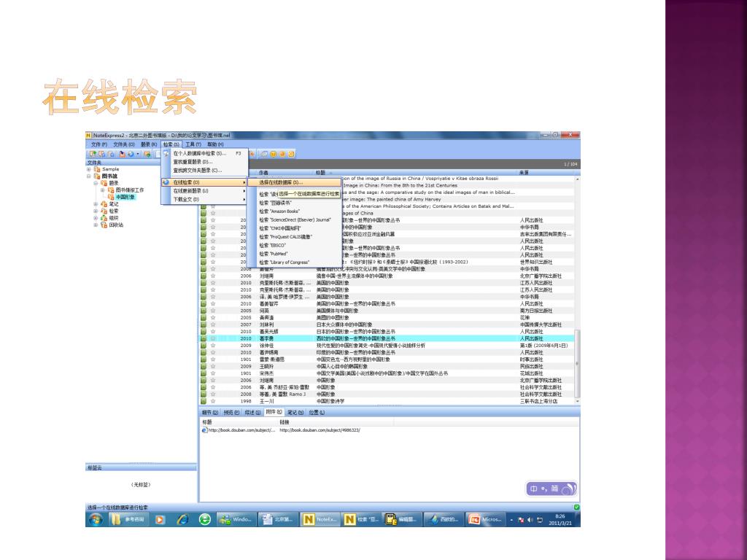Screen dimensions: 747x560
Task: Select the row titled 日本大众媒体中的中国形象
Action: click(387, 324)
